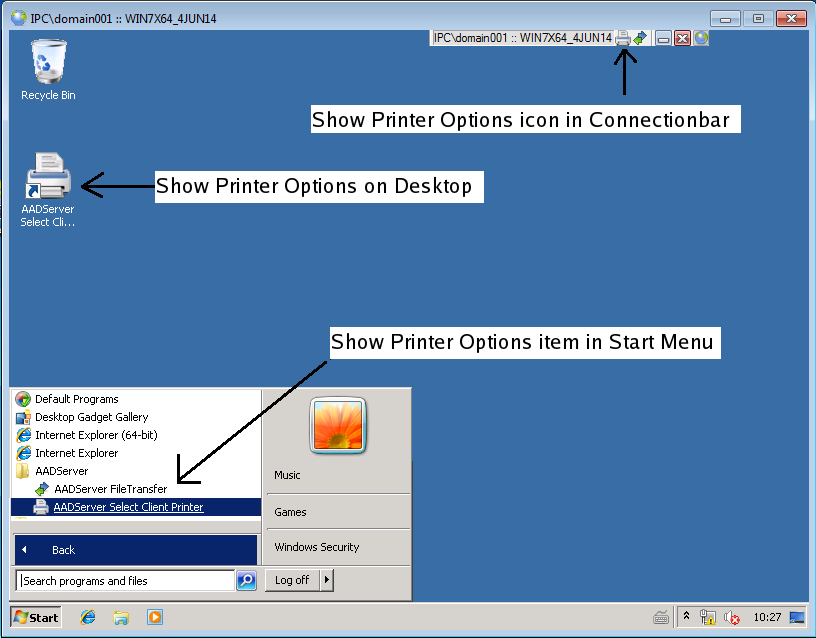Open Windows Security from the Start Menu
Screen dimensions: 816x638
316,547
